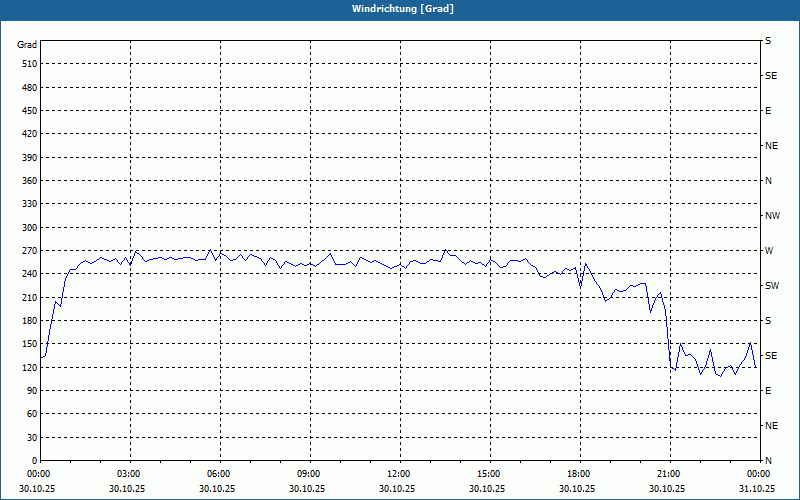The height and width of the screenshot is (500, 800).
Task: Select the Grad unit label above the axis
Action: pos(27,45)
